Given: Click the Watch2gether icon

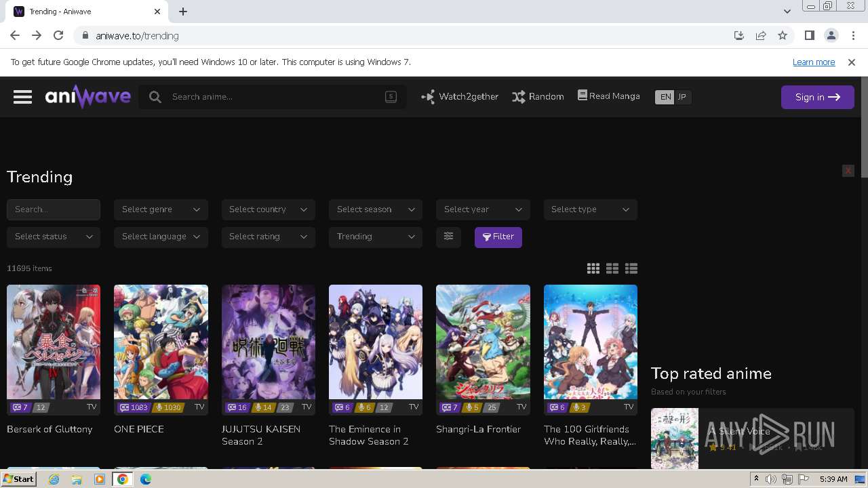Looking at the screenshot, I should tap(428, 97).
